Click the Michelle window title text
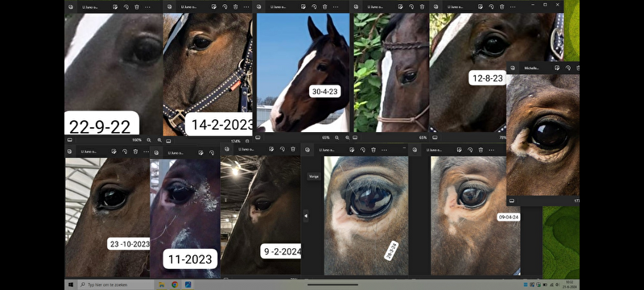Image resolution: width=644 pixels, height=290 pixels. click(x=531, y=68)
